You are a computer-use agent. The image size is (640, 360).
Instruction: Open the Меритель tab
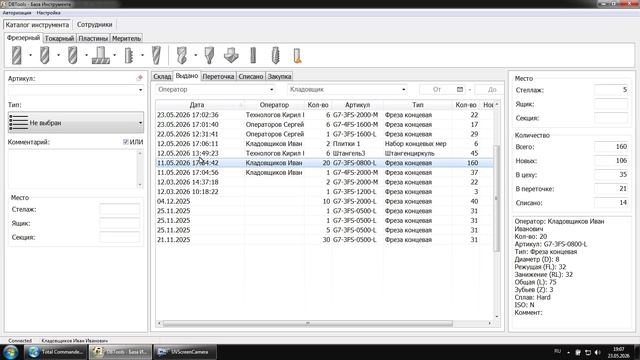pos(126,38)
